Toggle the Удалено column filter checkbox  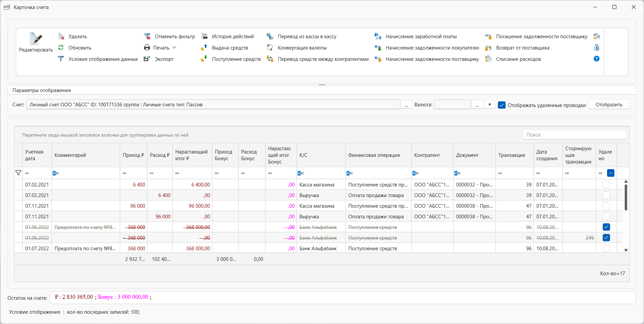(610, 173)
